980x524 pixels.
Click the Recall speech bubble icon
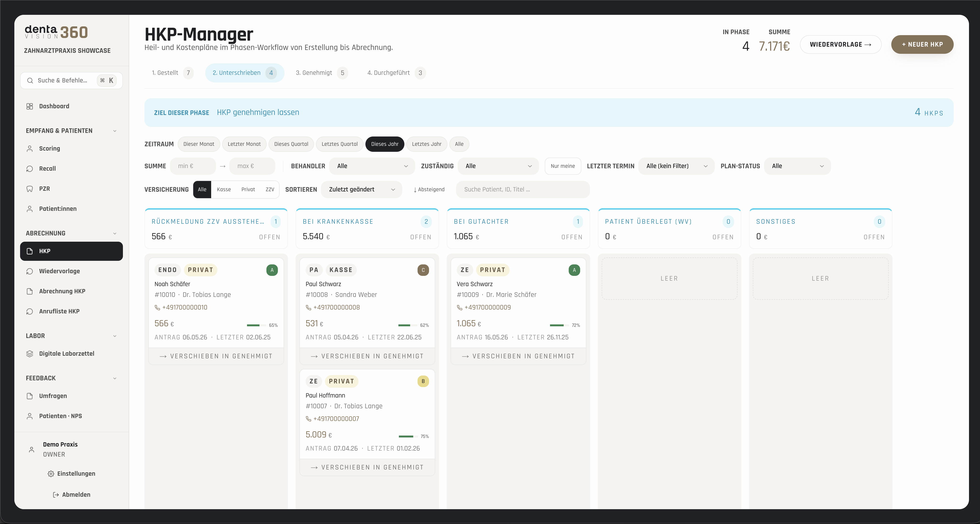pyautogui.click(x=29, y=169)
